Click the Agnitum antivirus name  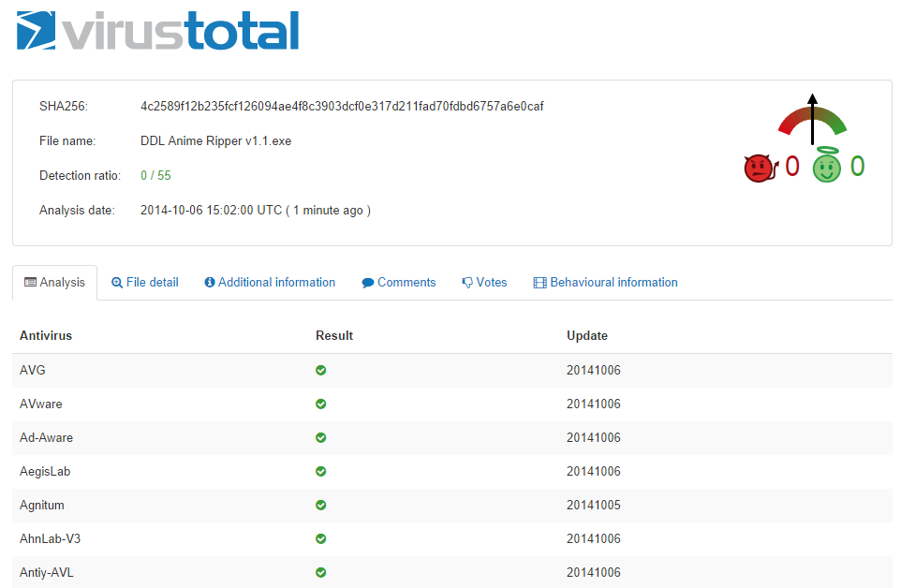tap(42, 505)
